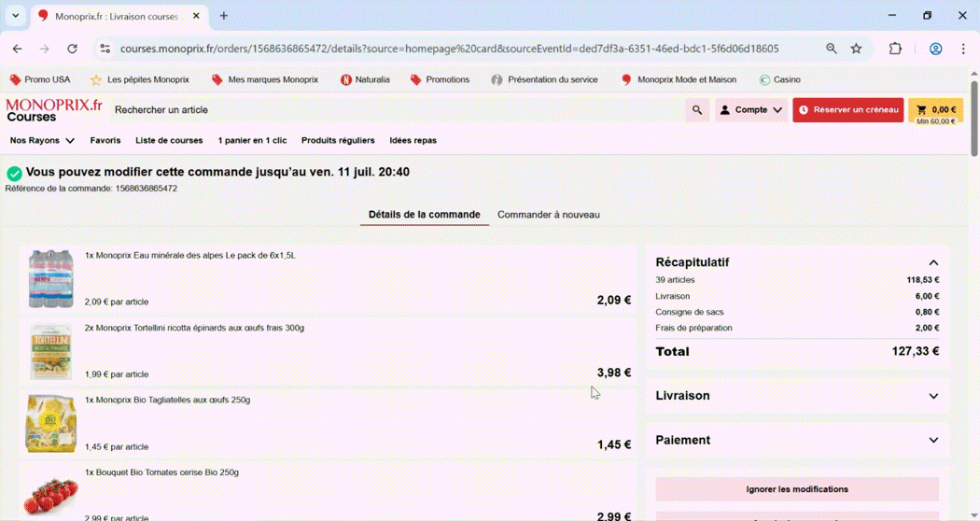Click the search magnifier icon beside the search field
Viewport: 980px width, 521px height.
696,110
